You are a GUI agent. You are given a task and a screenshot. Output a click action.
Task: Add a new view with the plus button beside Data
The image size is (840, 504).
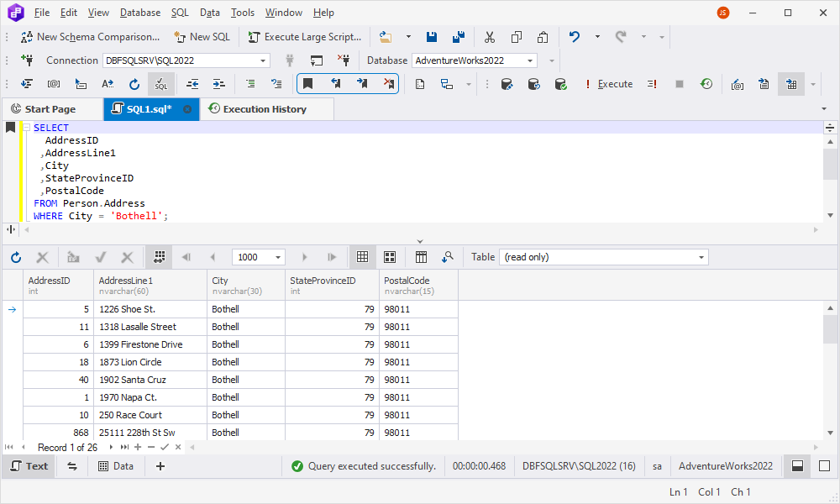coord(160,466)
